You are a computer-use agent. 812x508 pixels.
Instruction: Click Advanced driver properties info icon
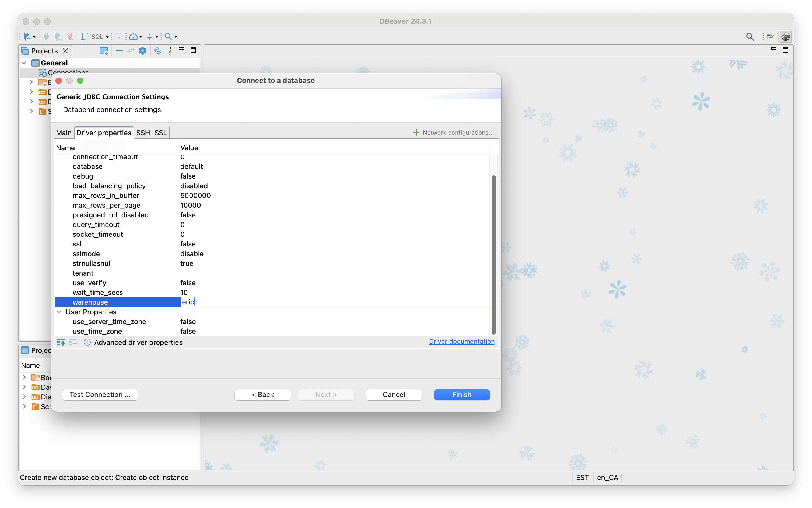pos(87,342)
